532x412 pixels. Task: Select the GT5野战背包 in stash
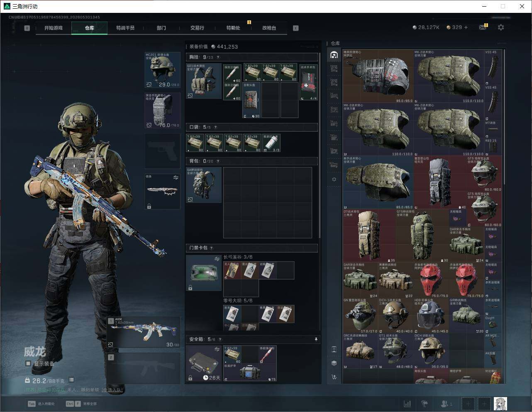click(x=422, y=236)
